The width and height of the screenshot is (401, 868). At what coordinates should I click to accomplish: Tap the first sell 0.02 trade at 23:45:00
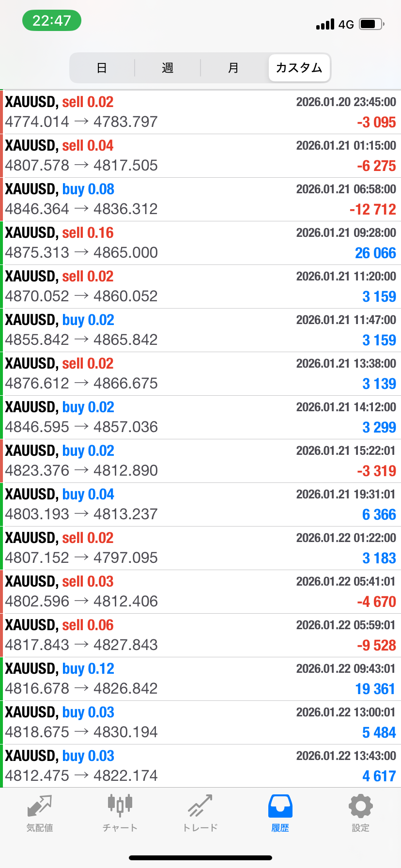[200, 112]
